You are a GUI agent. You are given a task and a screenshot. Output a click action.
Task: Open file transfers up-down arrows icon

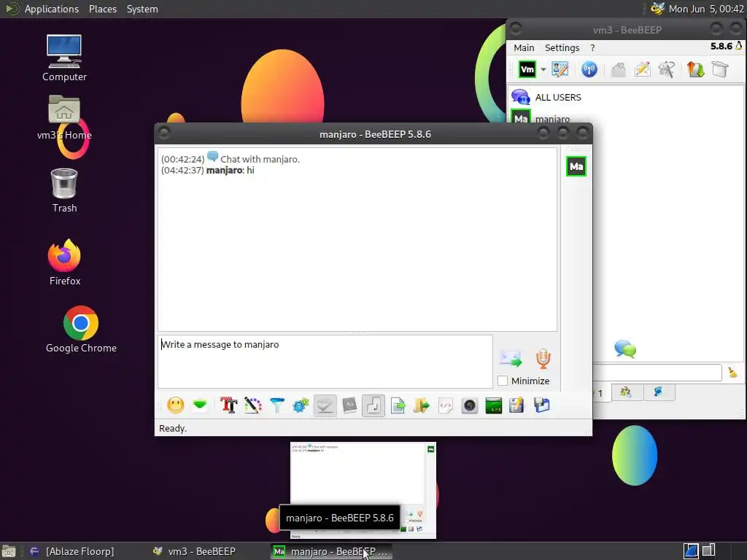(695, 69)
